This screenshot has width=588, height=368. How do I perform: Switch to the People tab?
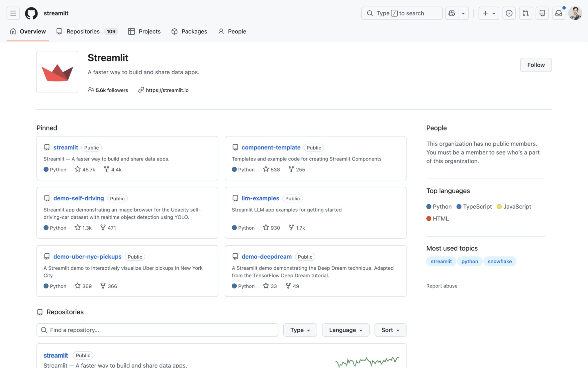(232, 31)
